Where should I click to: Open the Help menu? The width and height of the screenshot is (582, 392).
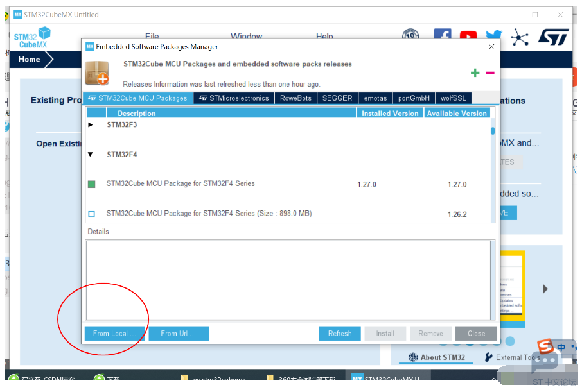(x=324, y=37)
